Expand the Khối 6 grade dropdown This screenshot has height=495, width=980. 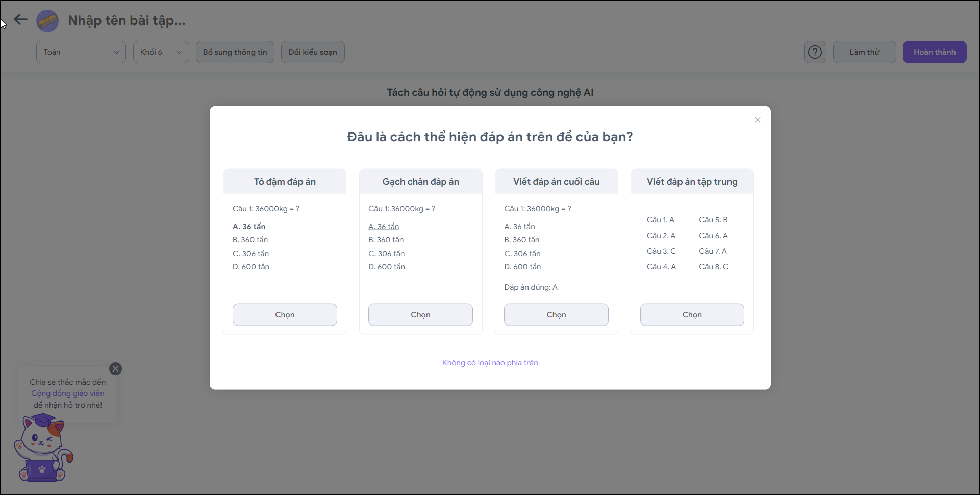pyautogui.click(x=161, y=52)
